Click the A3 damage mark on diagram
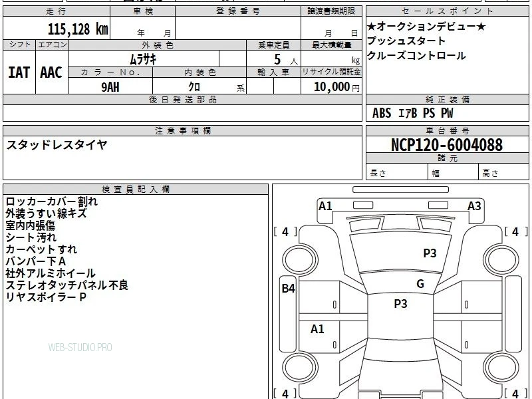 (x=474, y=205)
